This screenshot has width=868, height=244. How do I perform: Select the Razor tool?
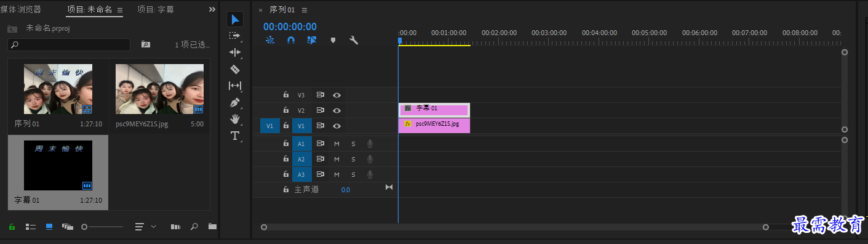[235, 69]
